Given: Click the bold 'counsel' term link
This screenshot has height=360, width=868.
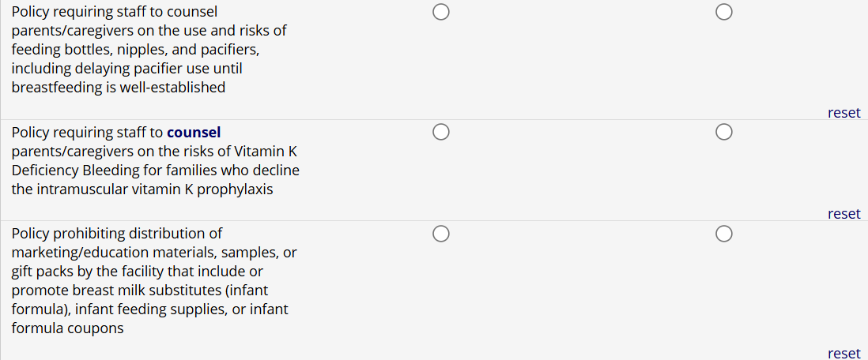Looking at the screenshot, I should click(194, 132).
